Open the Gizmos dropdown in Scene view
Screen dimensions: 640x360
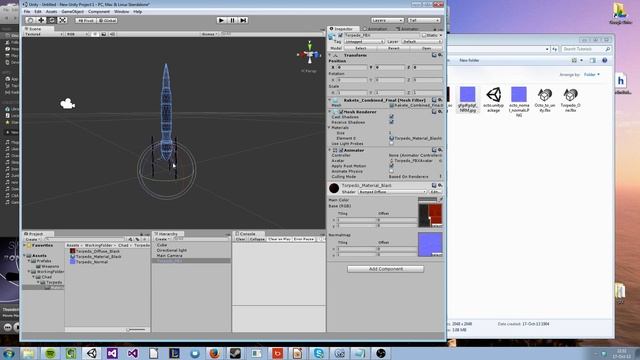point(209,34)
